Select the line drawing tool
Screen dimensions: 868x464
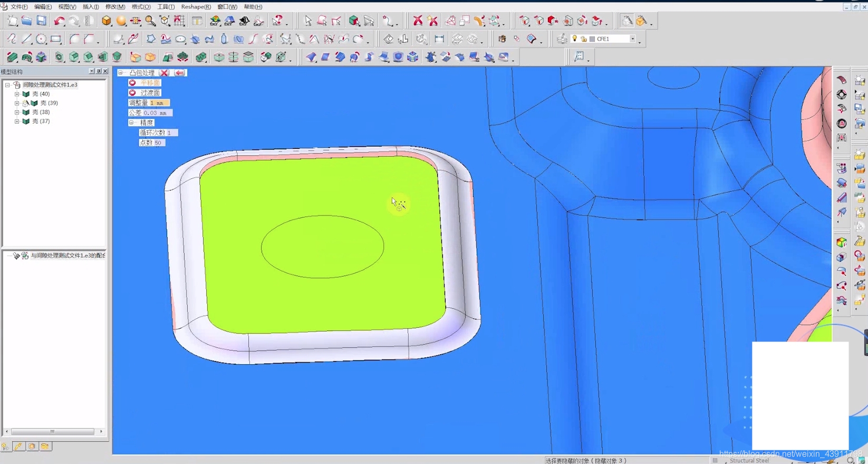click(26, 39)
